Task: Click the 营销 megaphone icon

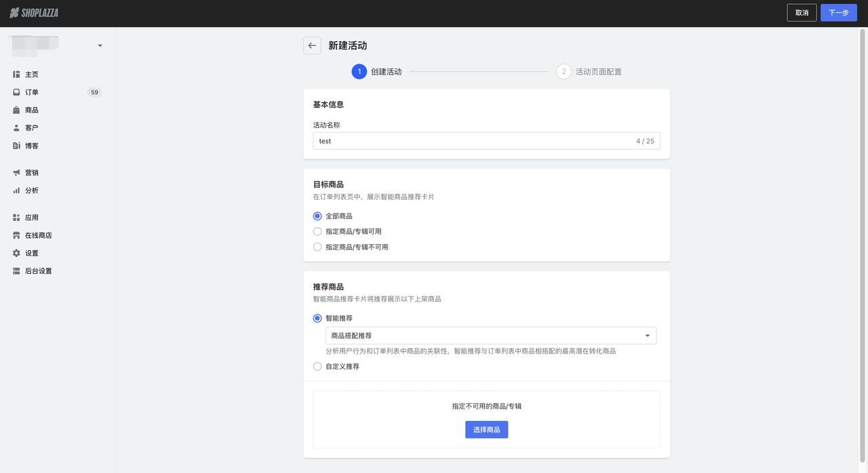Action: click(x=16, y=173)
